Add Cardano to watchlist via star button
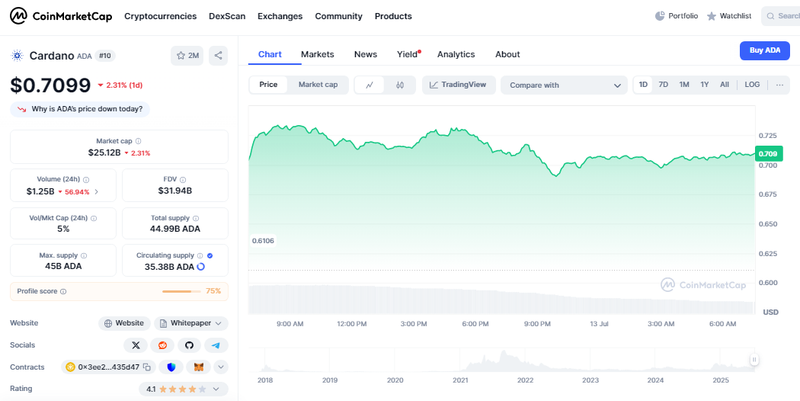Image resolution: width=800 pixels, height=401 pixels. point(186,55)
